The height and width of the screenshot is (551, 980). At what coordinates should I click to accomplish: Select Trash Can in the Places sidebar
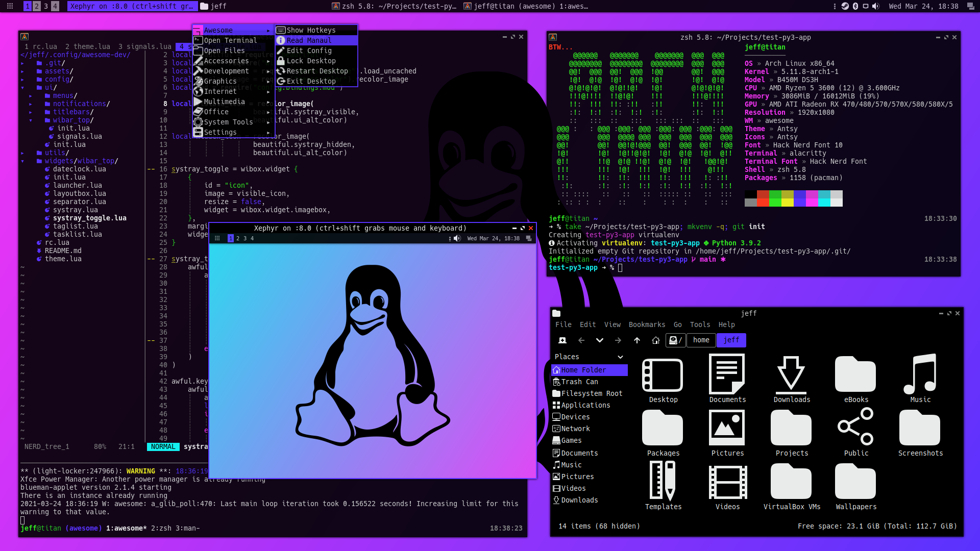pyautogui.click(x=590, y=382)
